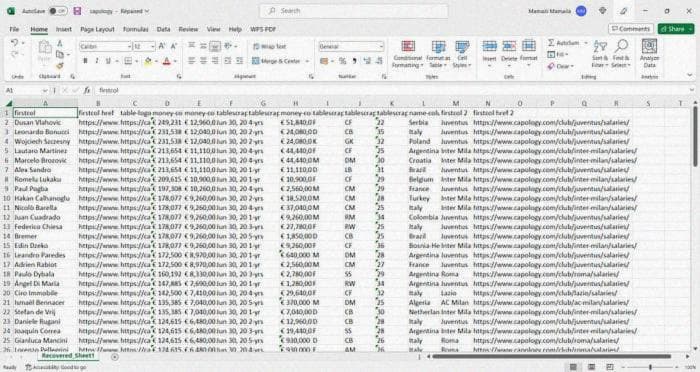Open the Sort & Filter tool
Viewport: 700px width, 372px height.
pyautogui.click(x=600, y=54)
